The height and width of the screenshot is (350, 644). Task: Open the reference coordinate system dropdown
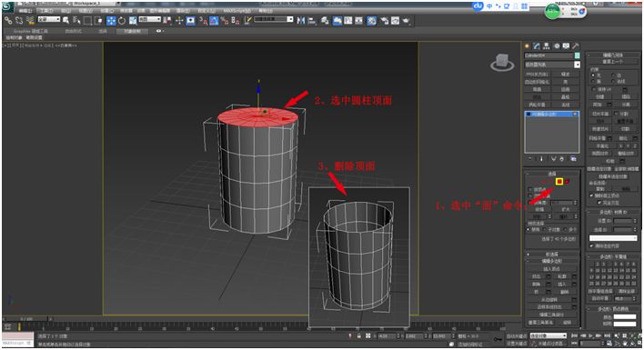point(150,19)
